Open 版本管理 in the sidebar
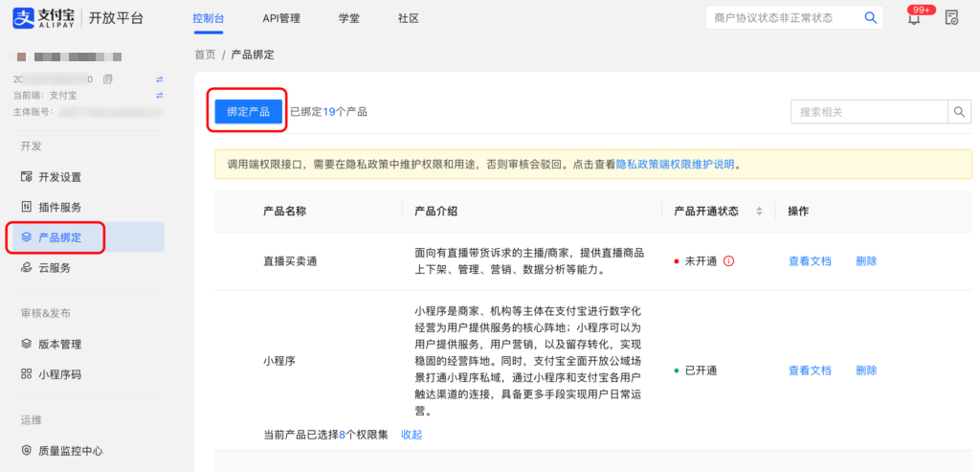 click(59, 344)
